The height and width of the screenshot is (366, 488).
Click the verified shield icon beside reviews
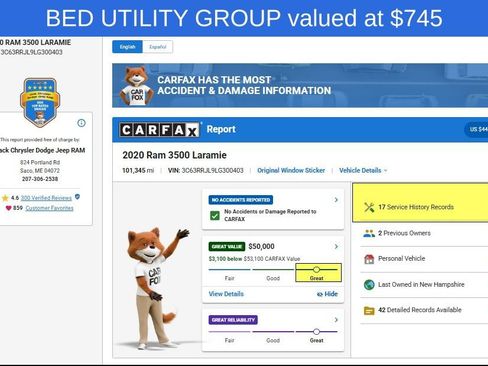(x=77, y=197)
